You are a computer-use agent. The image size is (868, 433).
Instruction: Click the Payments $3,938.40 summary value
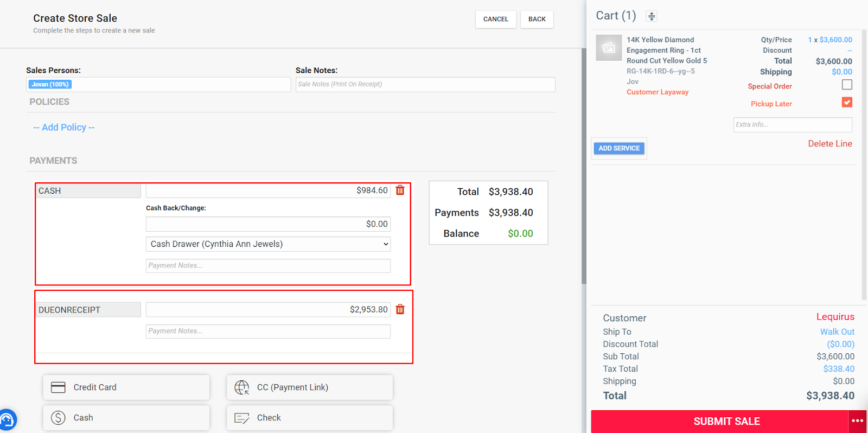[x=510, y=213]
